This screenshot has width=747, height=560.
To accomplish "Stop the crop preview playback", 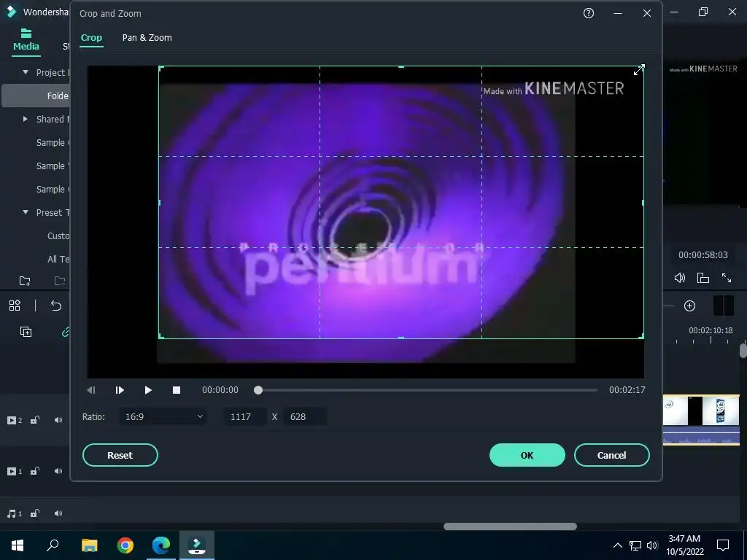I will (177, 390).
